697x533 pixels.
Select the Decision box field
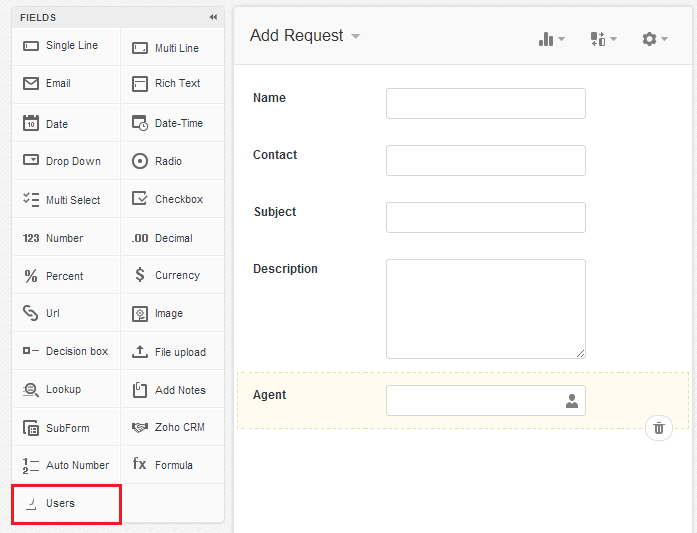tap(66, 351)
